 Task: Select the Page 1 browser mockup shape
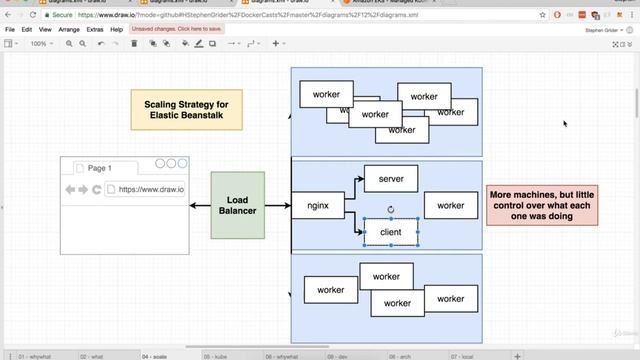(124, 205)
